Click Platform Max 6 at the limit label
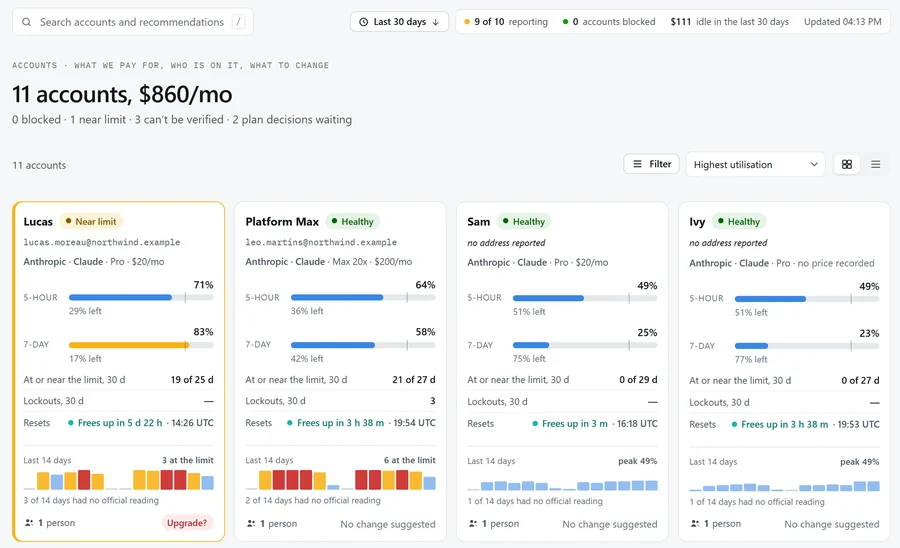 [x=410, y=460]
